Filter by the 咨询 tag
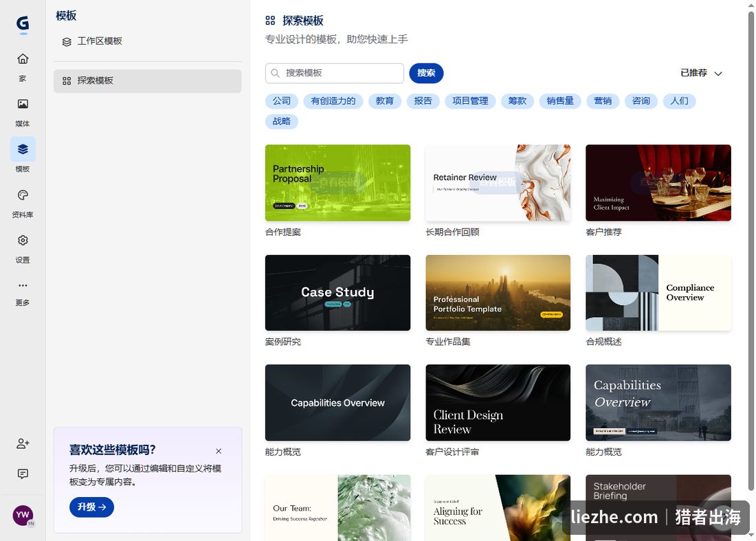Image resolution: width=756 pixels, height=541 pixels. coord(641,101)
